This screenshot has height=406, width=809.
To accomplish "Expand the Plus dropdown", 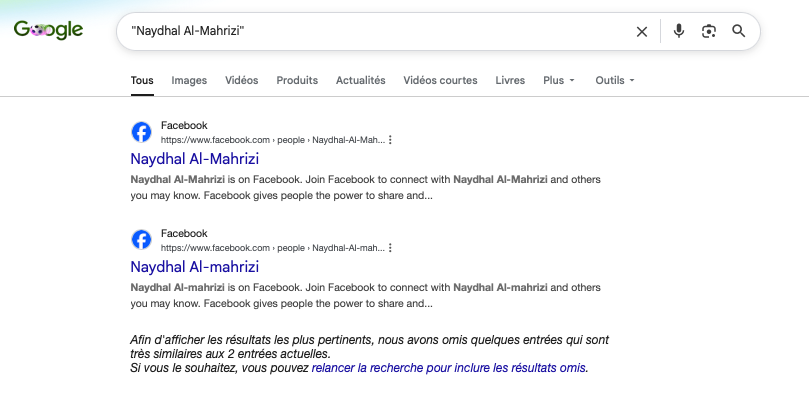I will [559, 80].
